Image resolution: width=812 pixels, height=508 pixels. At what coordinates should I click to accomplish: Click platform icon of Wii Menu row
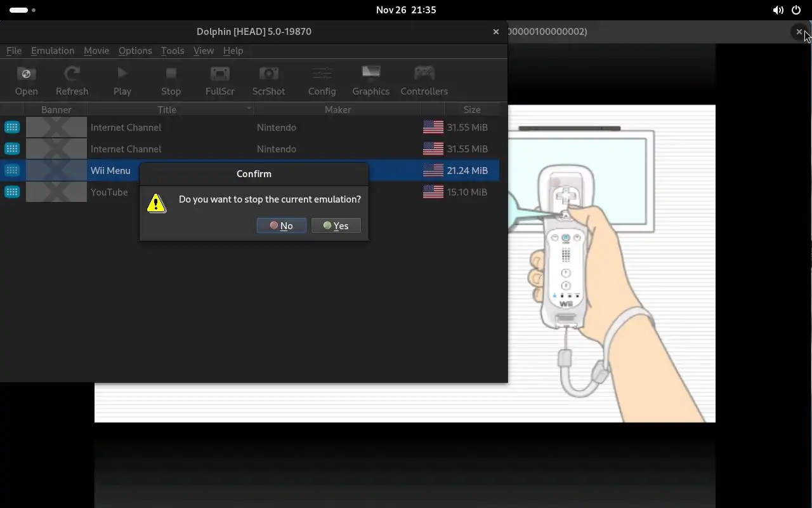(x=12, y=170)
